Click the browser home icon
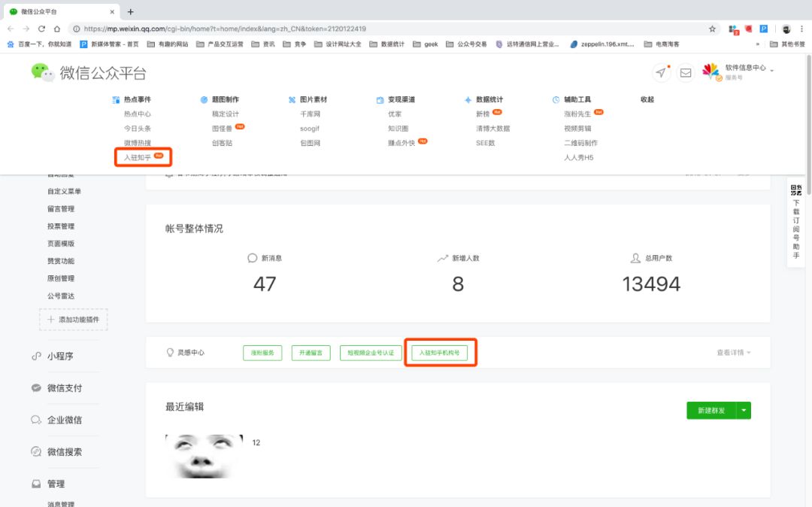Image resolution: width=812 pixels, height=507 pixels. (x=57, y=29)
